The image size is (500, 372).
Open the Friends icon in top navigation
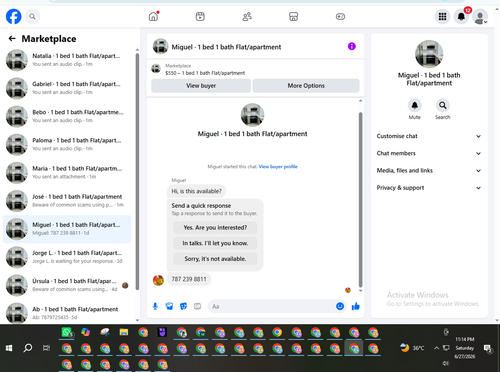point(247,16)
